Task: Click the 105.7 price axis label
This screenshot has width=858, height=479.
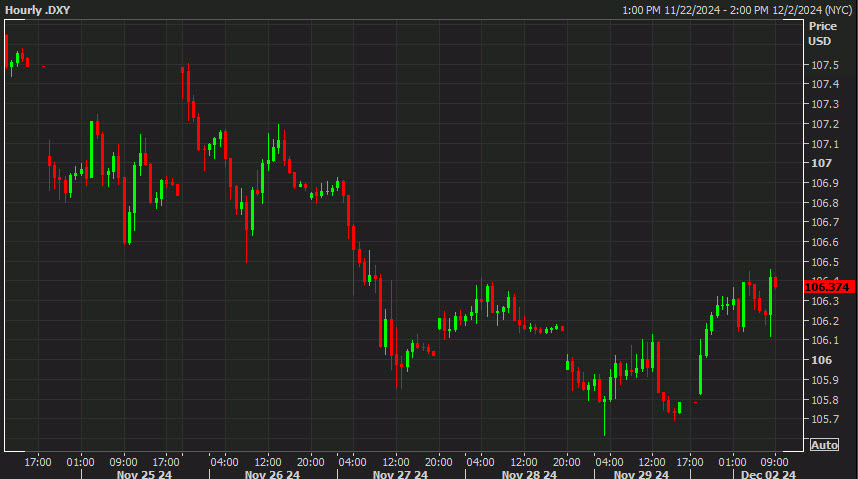Action: tap(825, 419)
